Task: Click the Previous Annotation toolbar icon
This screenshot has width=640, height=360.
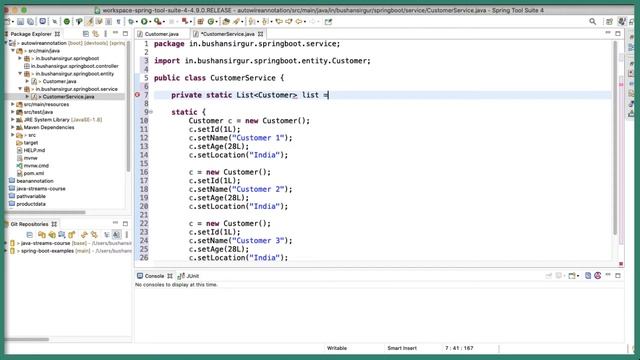Action: tap(265, 21)
